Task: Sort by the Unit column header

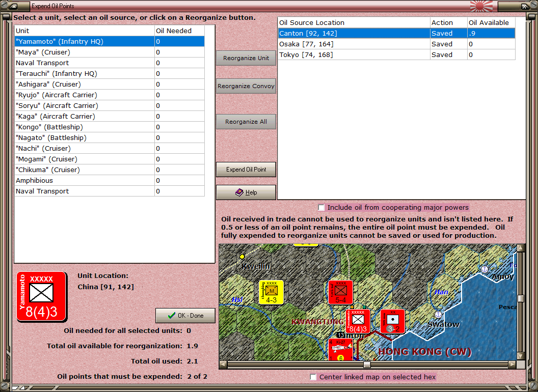Action: point(85,31)
